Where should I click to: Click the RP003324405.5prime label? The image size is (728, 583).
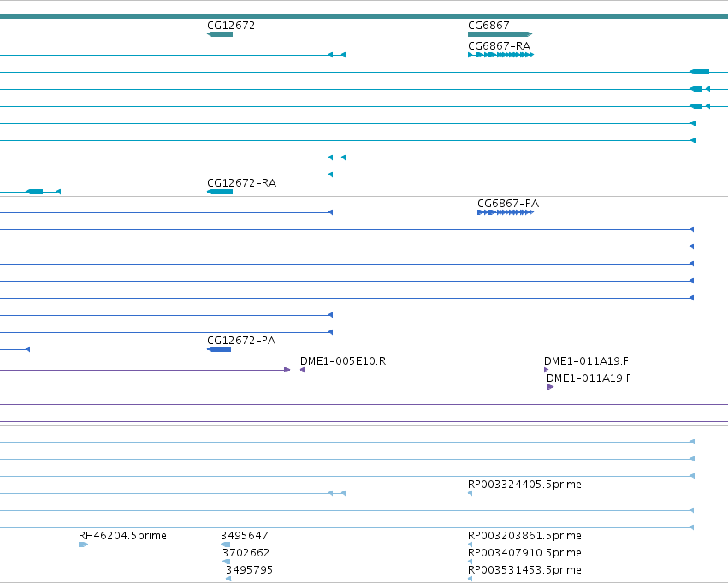click(x=524, y=484)
